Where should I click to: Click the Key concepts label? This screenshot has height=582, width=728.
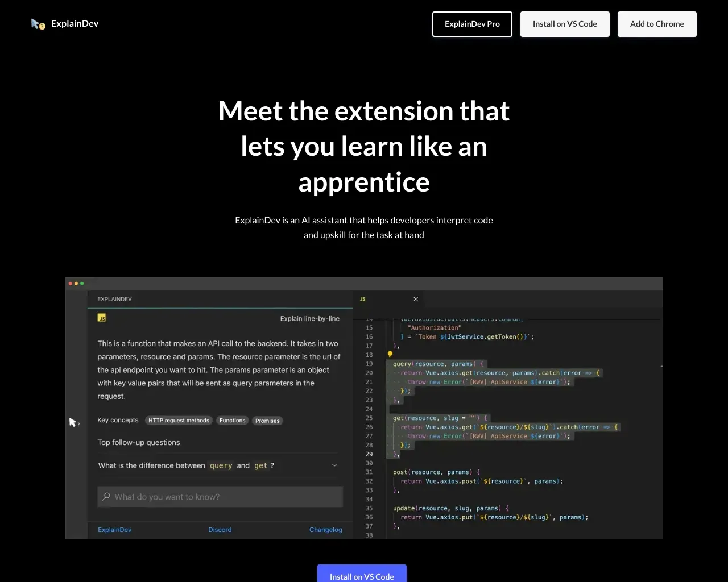pos(118,421)
